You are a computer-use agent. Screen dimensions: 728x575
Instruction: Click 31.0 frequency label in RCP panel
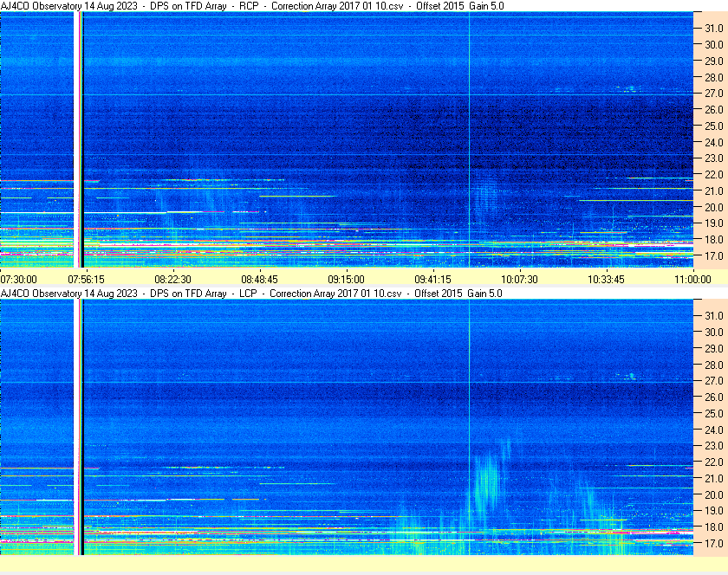coord(714,29)
